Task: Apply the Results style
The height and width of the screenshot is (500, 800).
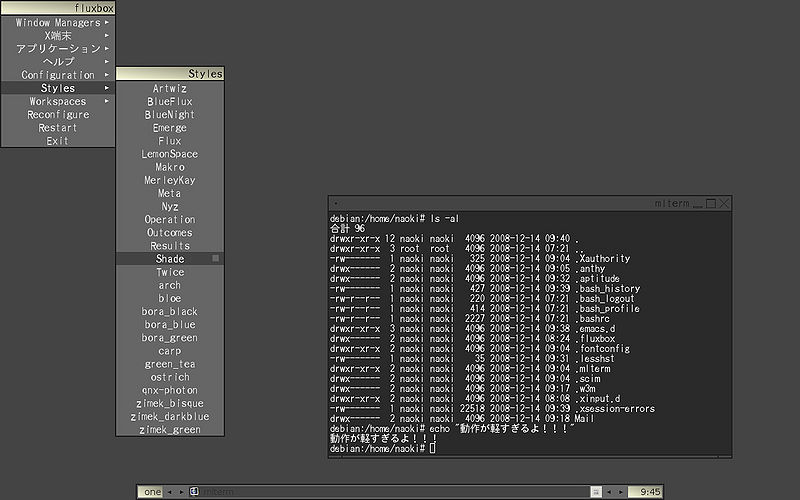Action: 170,245
